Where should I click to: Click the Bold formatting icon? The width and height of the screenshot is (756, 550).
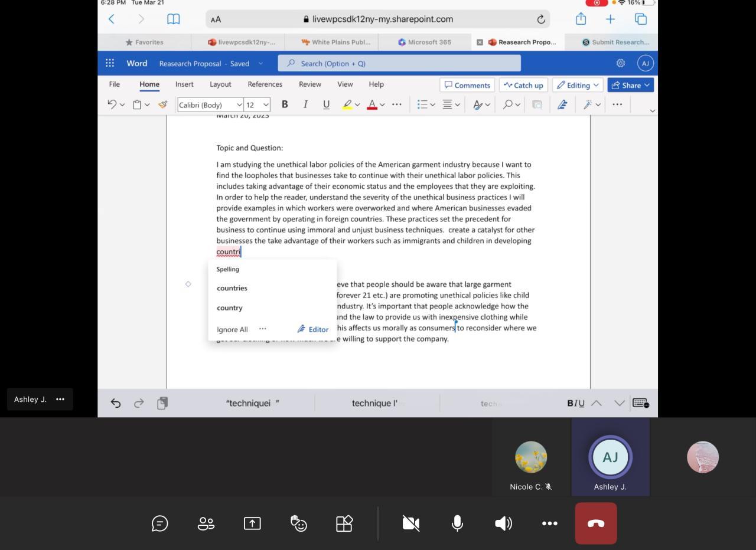tap(285, 104)
